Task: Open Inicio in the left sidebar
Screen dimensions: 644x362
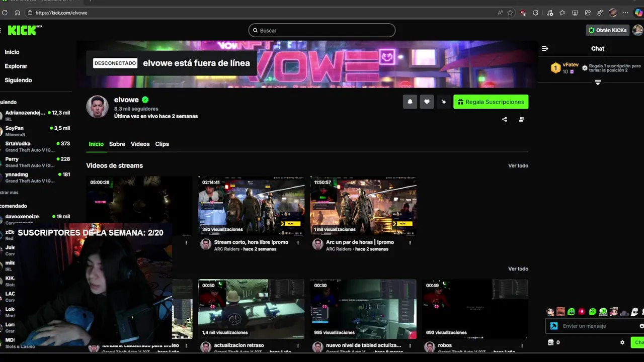Action: pyautogui.click(x=12, y=52)
